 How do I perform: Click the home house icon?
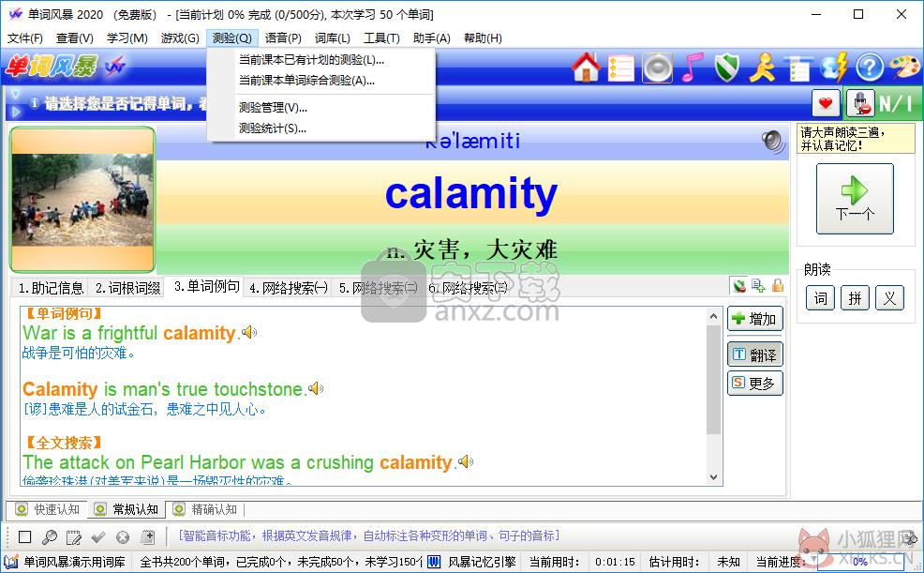[586, 68]
